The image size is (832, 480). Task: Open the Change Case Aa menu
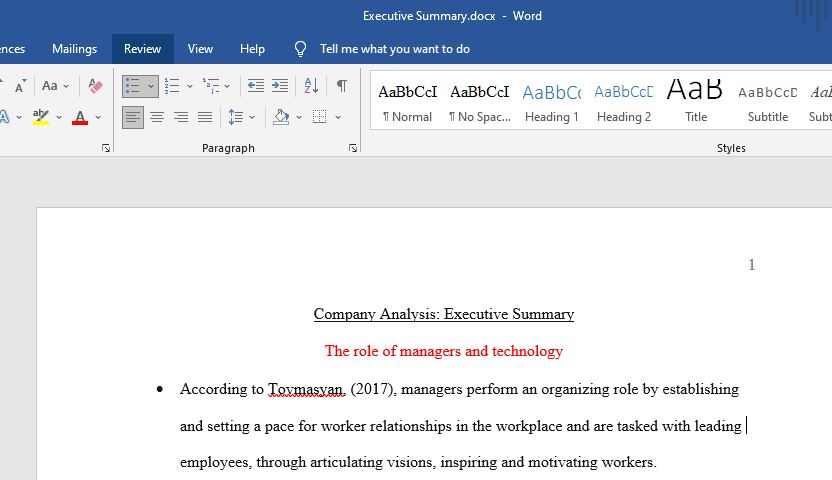click(55, 86)
